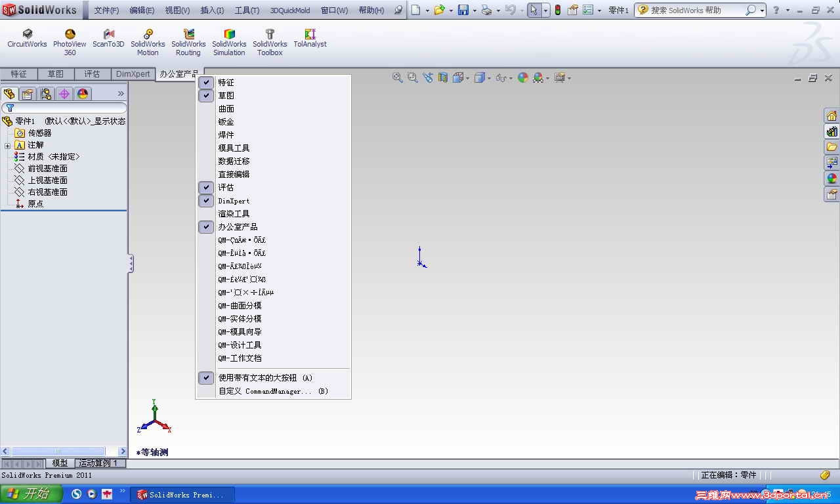Viewport: 840px width, 504px height.
Task: Open the DisplayManager tab icon
Action: (83, 94)
